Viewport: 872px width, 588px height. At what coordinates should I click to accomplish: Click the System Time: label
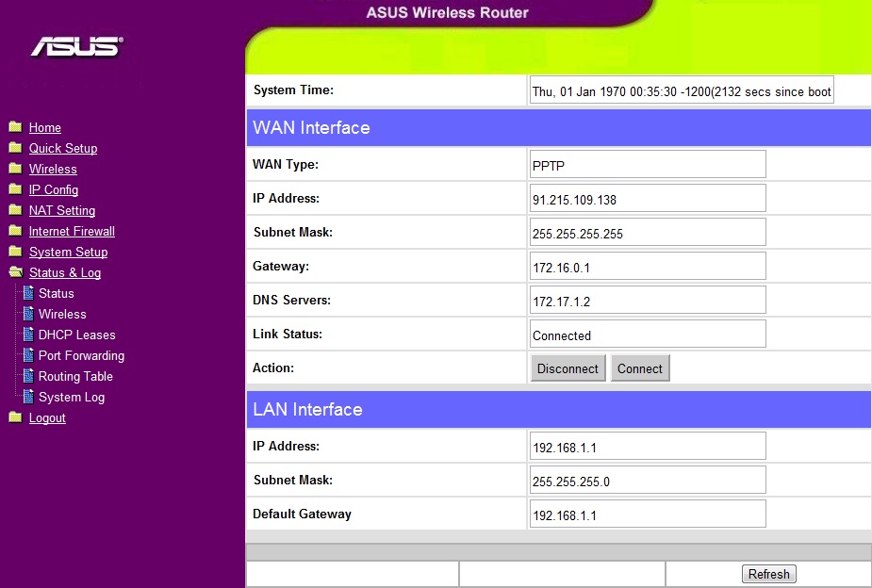293,90
